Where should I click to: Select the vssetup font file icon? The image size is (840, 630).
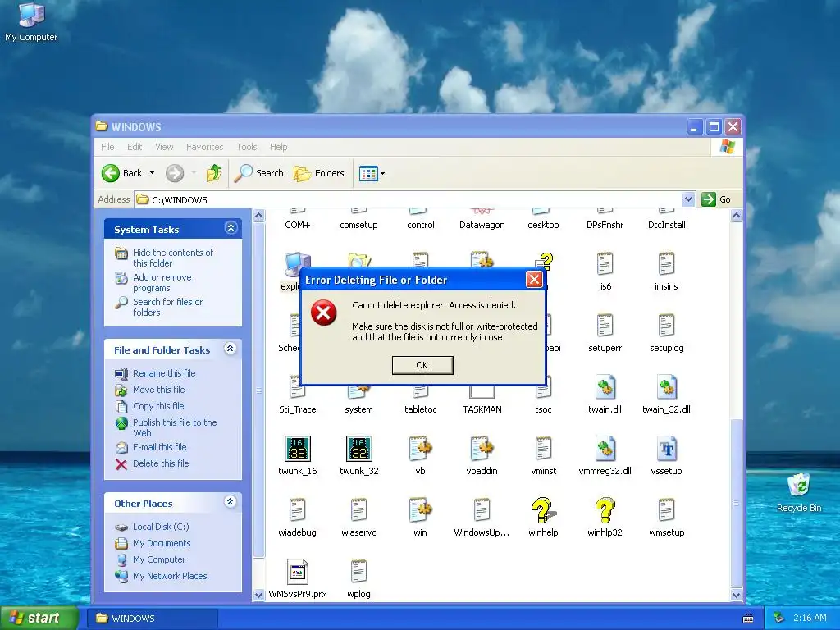click(666, 449)
